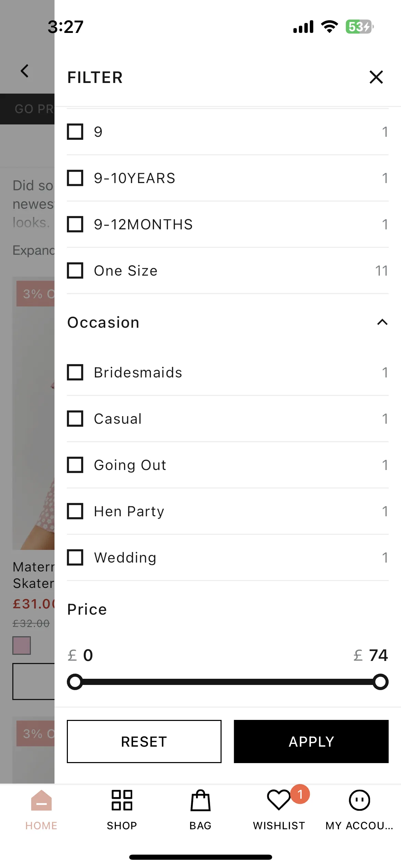This screenshot has width=401, height=868.
Task: Enable the 9-10YEARS size checkbox
Action: pyautogui.click(x=75, y=178)
